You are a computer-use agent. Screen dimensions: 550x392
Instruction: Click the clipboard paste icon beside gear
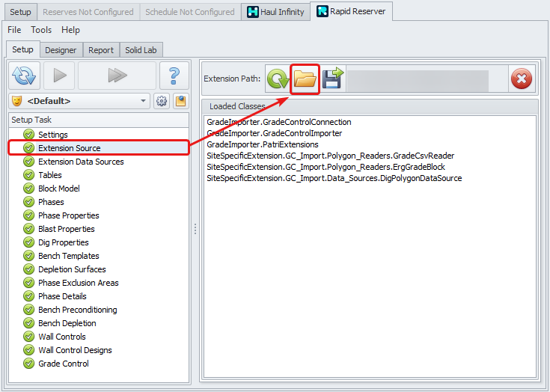(x=180, y=101)
